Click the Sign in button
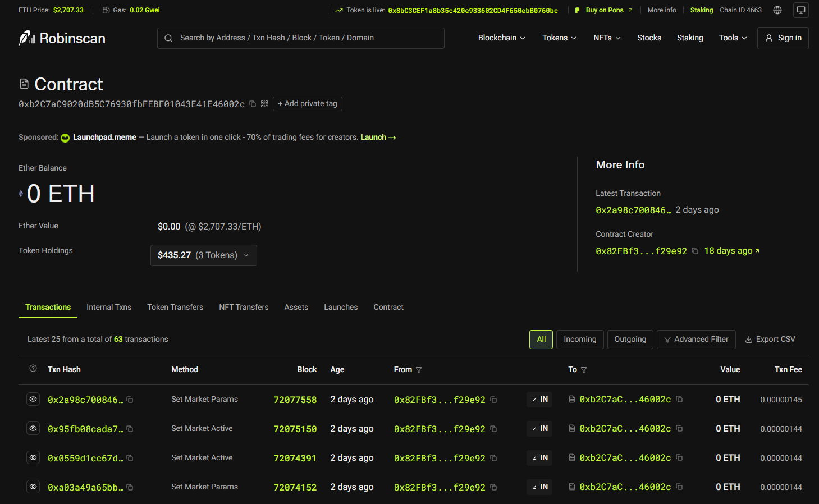819x504 pixels. tap(783, 38)
